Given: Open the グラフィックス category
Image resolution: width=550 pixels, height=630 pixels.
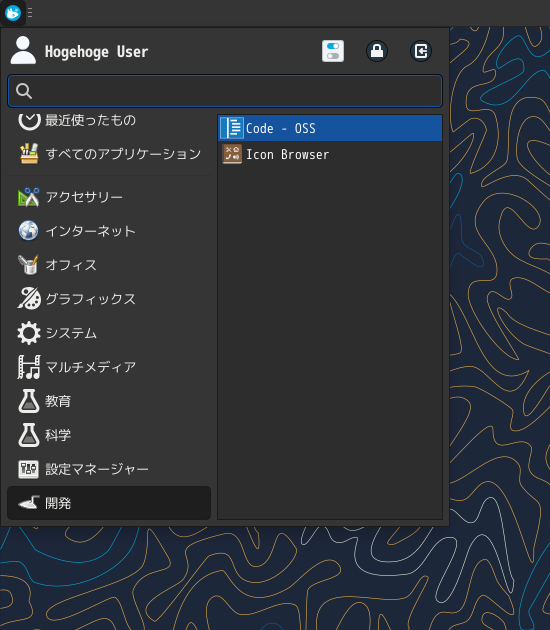Looking at the screenshot, I should pos(109,299).
